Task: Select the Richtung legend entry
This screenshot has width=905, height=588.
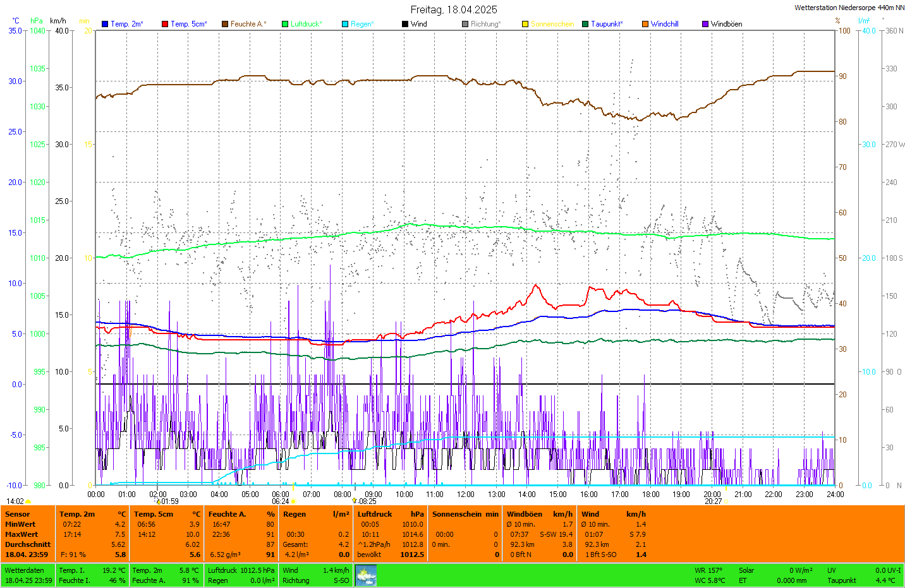Action: tap(485, 24)
